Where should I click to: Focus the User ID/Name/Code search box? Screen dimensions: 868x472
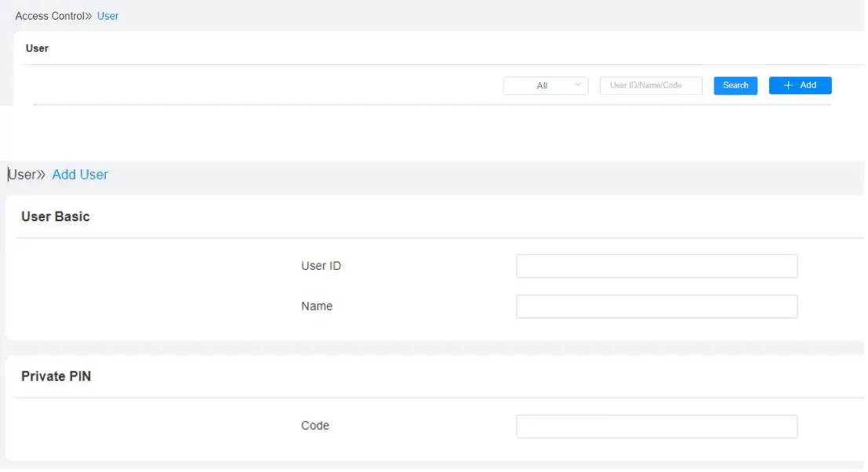(x=651, y=85)
